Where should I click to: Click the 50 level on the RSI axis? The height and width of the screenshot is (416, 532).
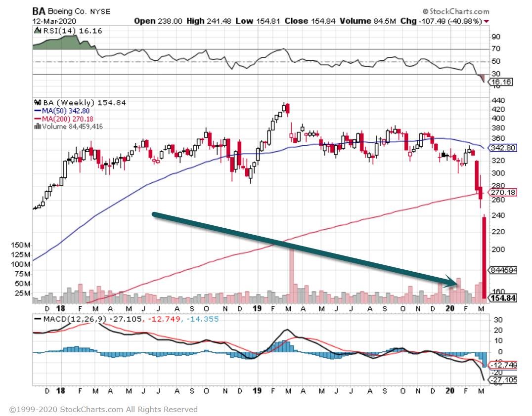(496, 61)
